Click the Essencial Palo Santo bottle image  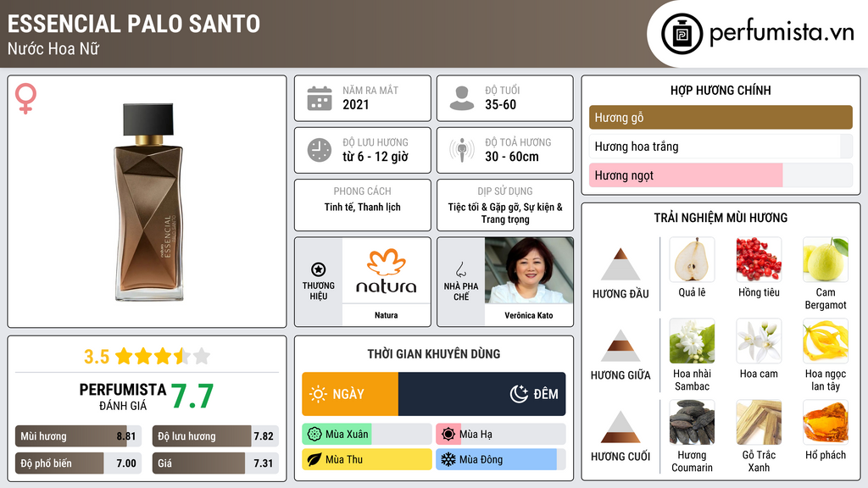[x=148, y=202]
